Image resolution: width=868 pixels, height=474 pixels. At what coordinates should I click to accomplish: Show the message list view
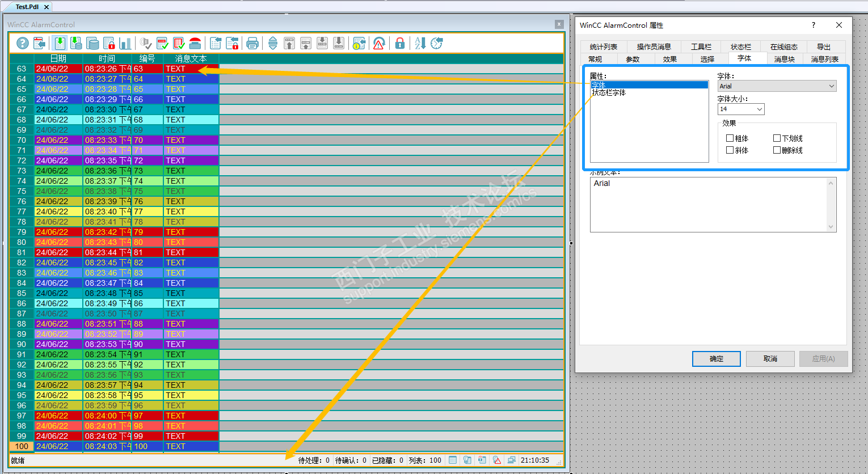click(x=60, y=43)
